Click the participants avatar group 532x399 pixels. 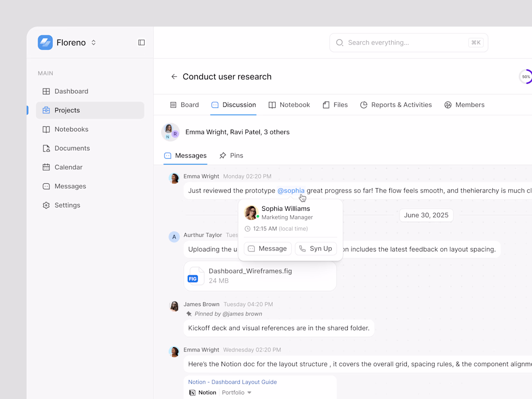[x=170, y=132]
